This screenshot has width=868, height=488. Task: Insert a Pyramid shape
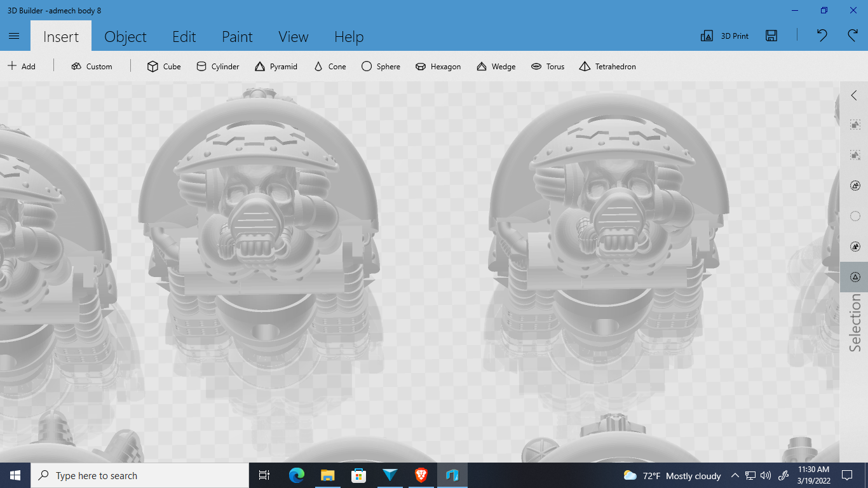(x=276, y=66)
